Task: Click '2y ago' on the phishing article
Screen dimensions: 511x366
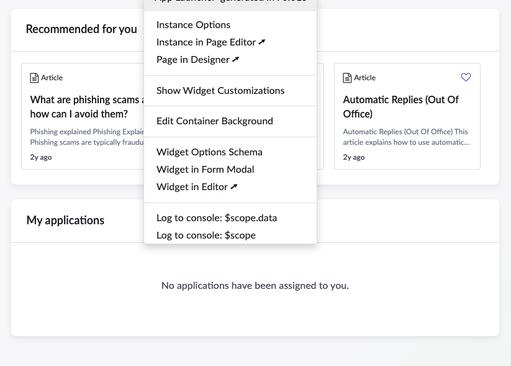Action: coord(41,157)
